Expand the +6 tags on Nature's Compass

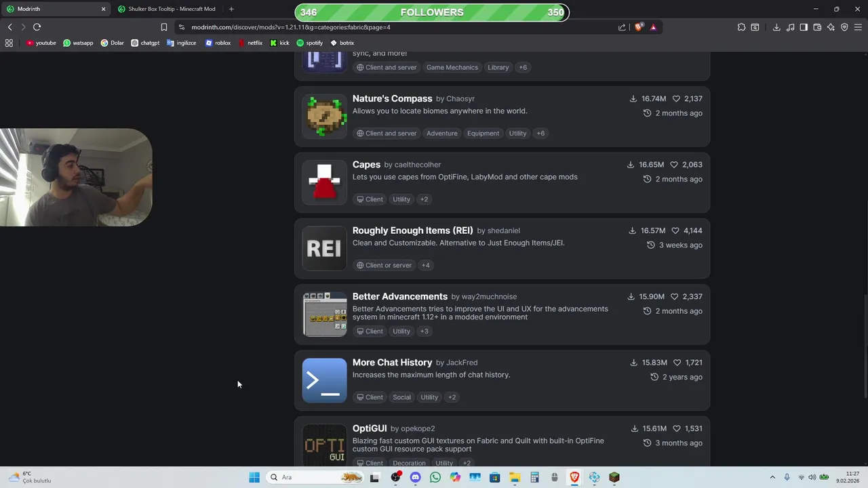coord(540,134)
